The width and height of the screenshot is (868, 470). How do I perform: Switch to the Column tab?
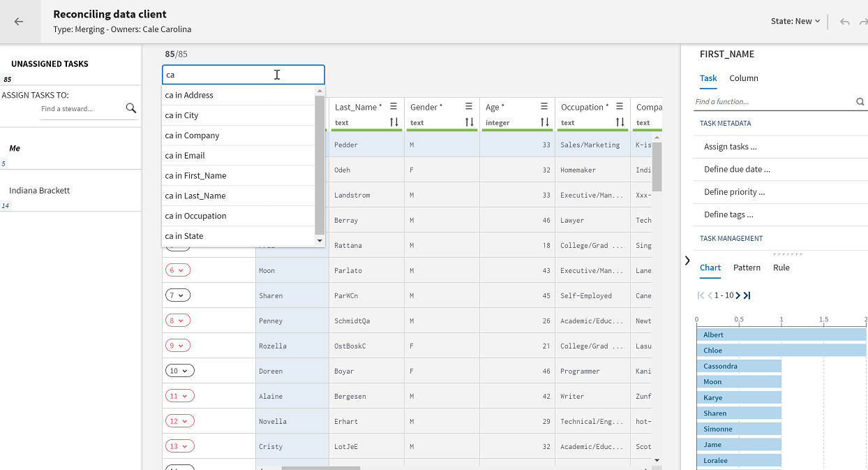(743, 78)
